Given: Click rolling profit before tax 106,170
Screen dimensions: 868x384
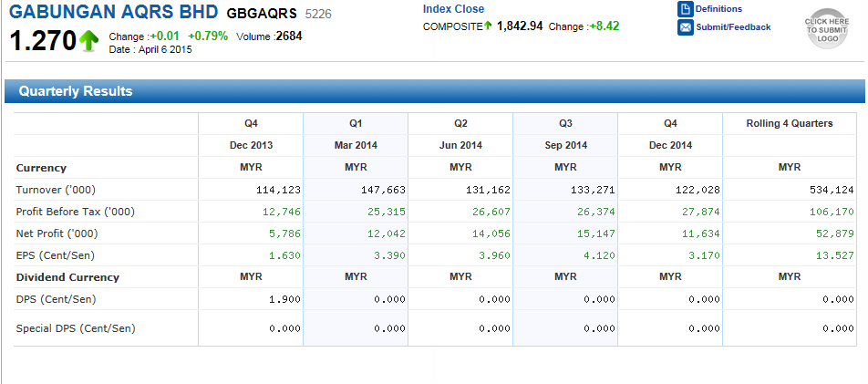Looking at the screenshot, I should pos(832,212).
